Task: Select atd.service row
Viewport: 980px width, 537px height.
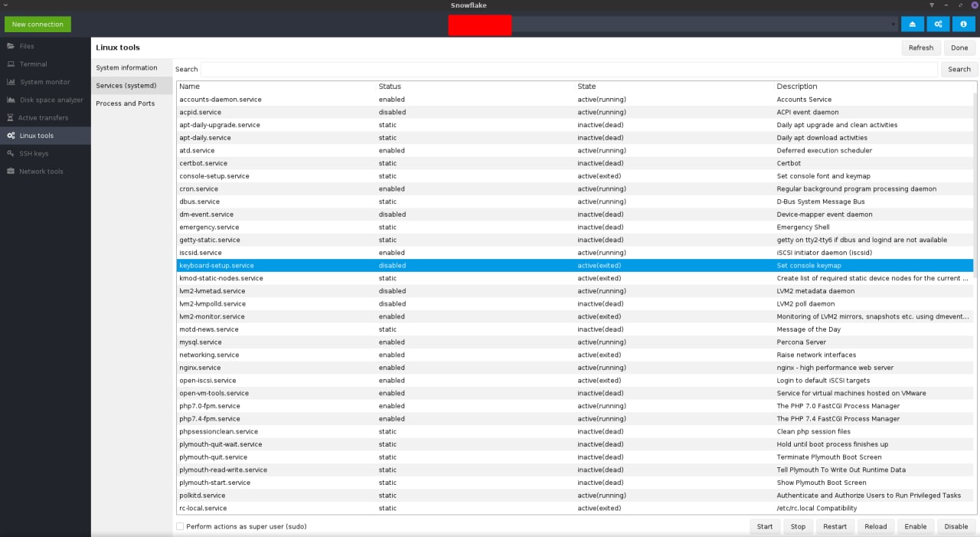Action: (x=575, y=150)
